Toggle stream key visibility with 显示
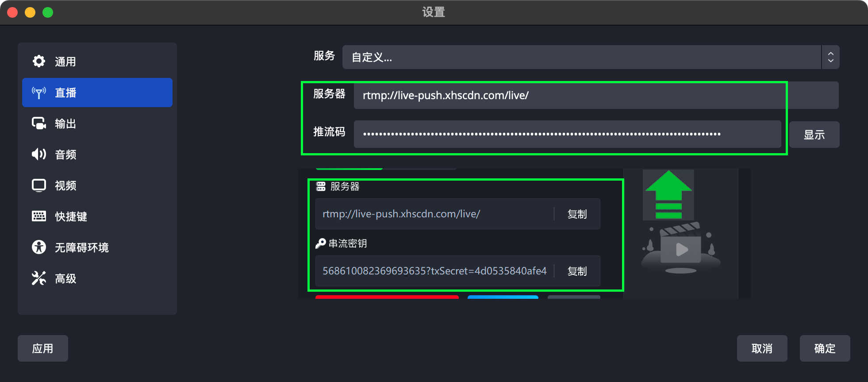The image size is (868, 382). click(814, 135)
